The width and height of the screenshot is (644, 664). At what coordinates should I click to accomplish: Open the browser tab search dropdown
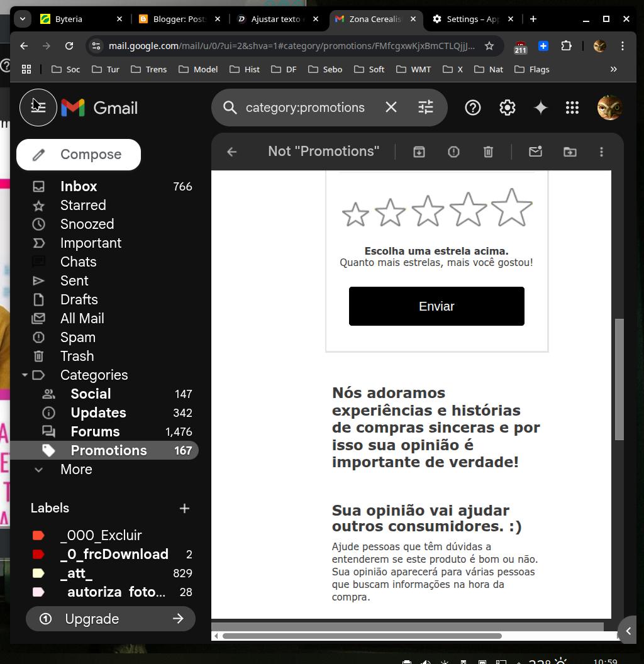click(23, 19)
